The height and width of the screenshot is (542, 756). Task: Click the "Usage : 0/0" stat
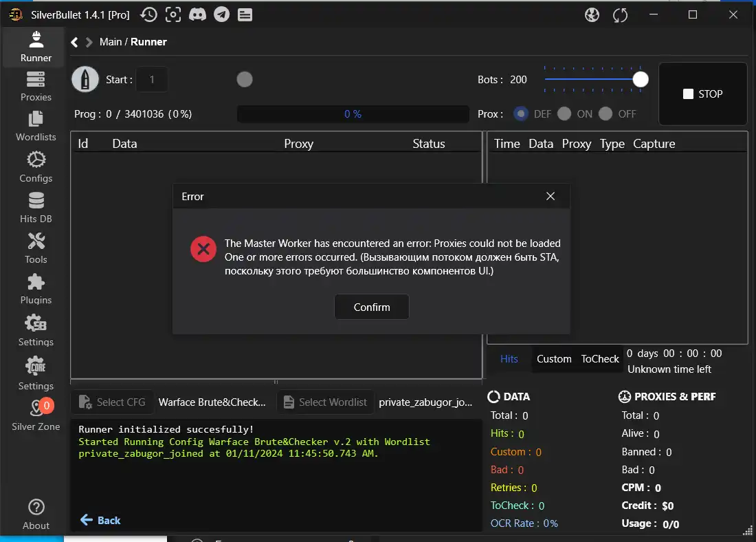coord(650,523)
